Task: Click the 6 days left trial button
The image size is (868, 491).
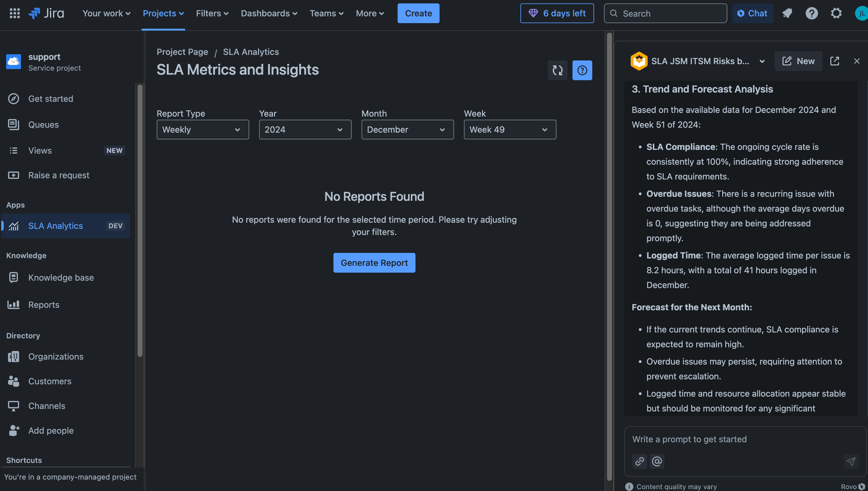Action: pyautogui.click(x=557, y=13)
